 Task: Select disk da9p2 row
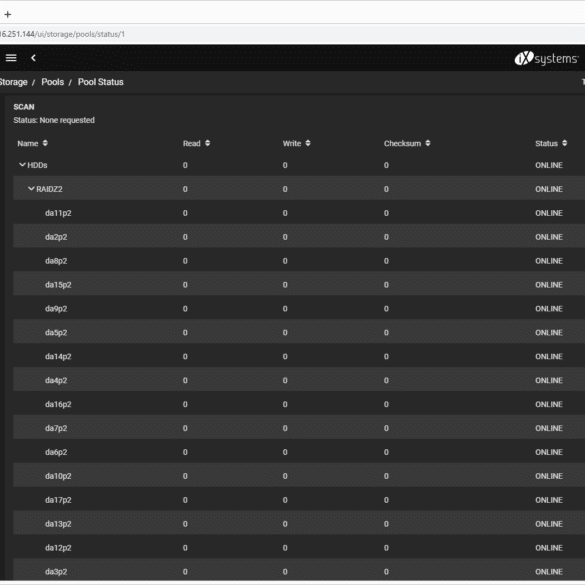[299, 309]
